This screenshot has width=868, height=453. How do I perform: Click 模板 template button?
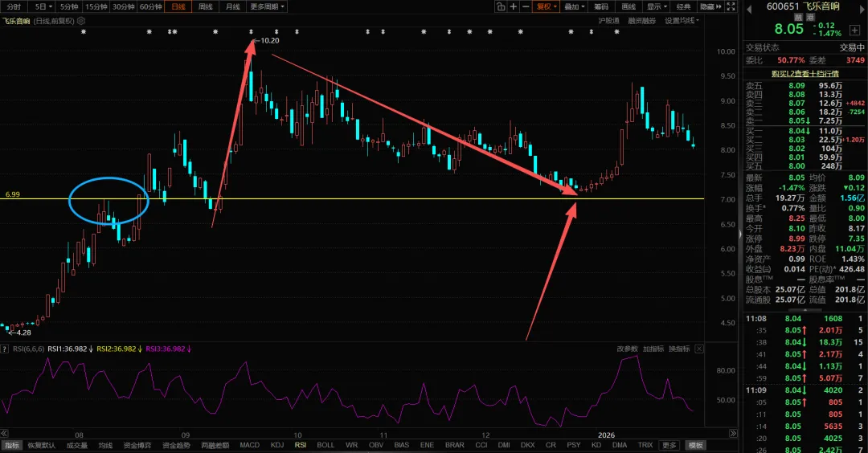click(x=695, y=445)
